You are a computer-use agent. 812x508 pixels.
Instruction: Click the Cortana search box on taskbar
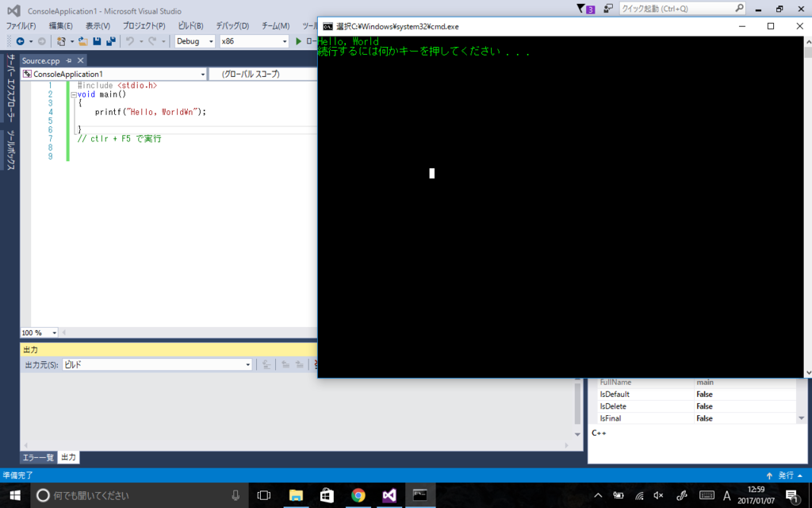[140, 495]
